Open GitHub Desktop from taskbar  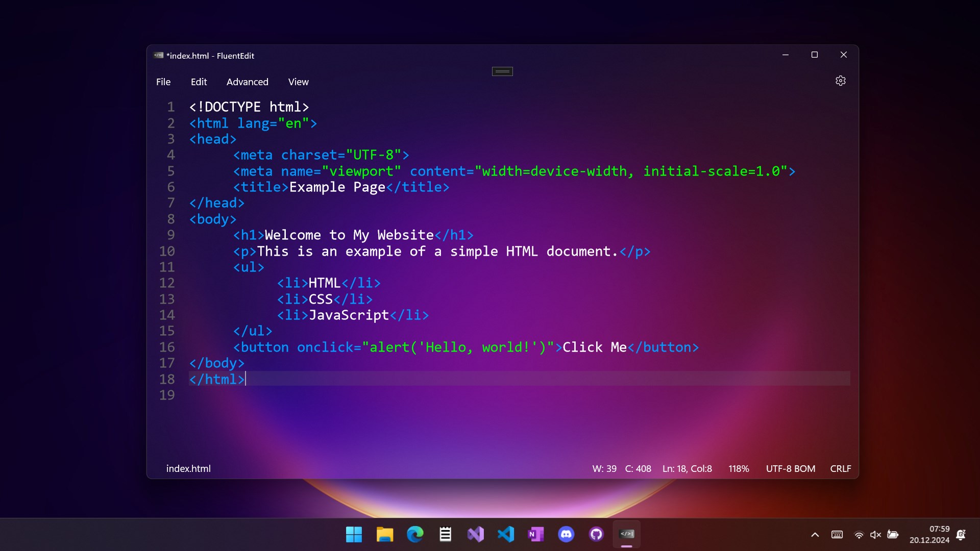tap(596, 534)
